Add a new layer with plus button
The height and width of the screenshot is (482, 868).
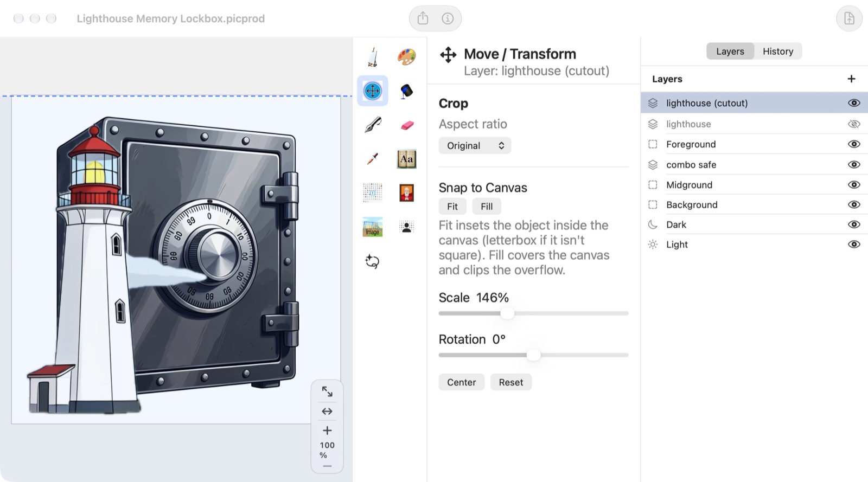(x=852, y=79)
